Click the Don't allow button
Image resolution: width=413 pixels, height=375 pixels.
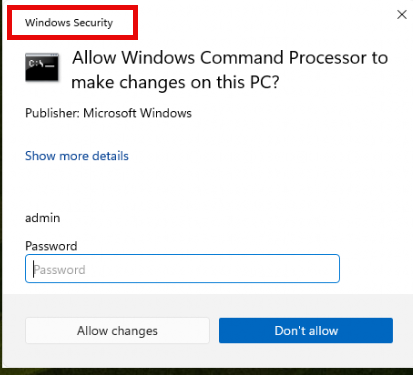coord(306,330)
